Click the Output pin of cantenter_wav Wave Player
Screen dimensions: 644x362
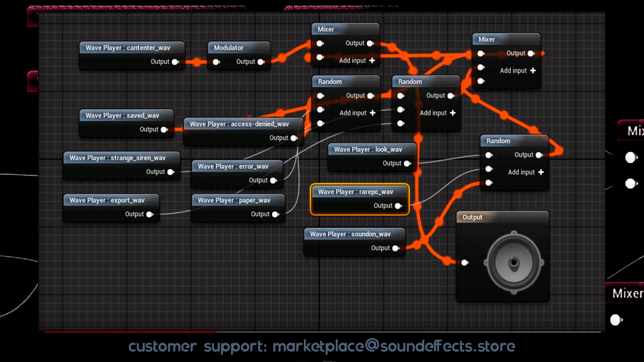pyautogui.click(x=175, y=62)
